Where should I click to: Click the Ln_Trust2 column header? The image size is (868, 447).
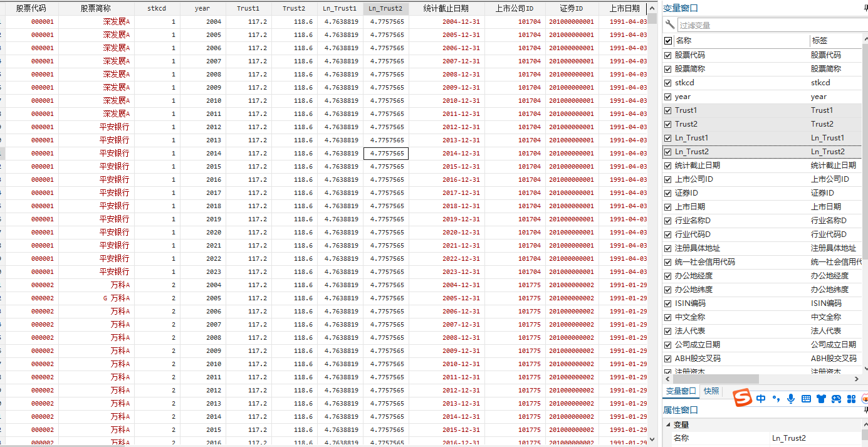pos(385,8)
